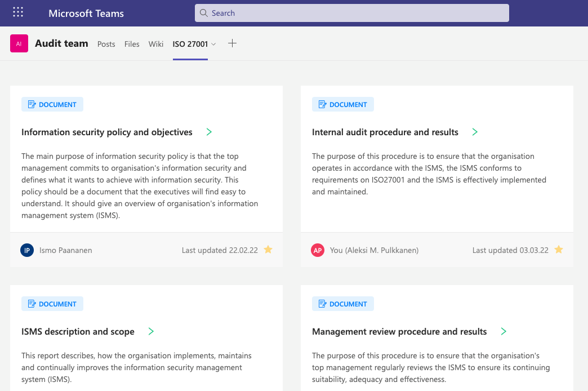Toggle favorite star on Internal audit procedure card
The width and height of the screenshot is (588, 391).
(x=559, y=250)
